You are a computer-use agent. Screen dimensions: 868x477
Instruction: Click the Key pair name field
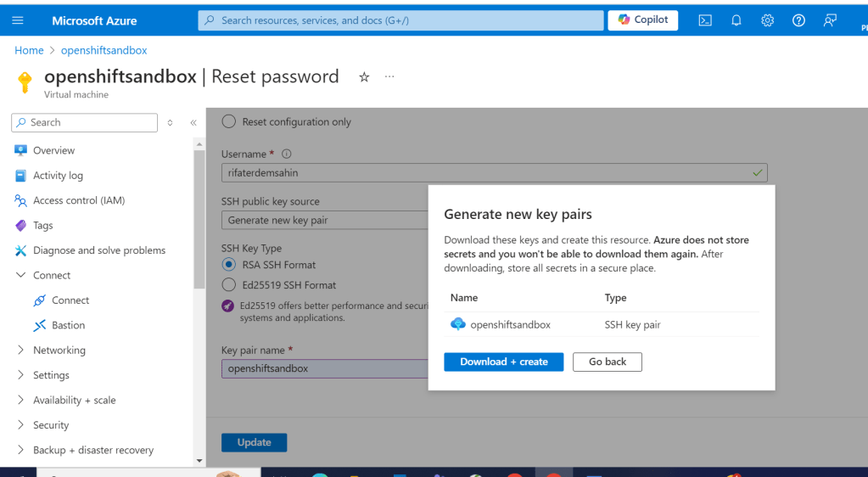(x=325, y=368)
